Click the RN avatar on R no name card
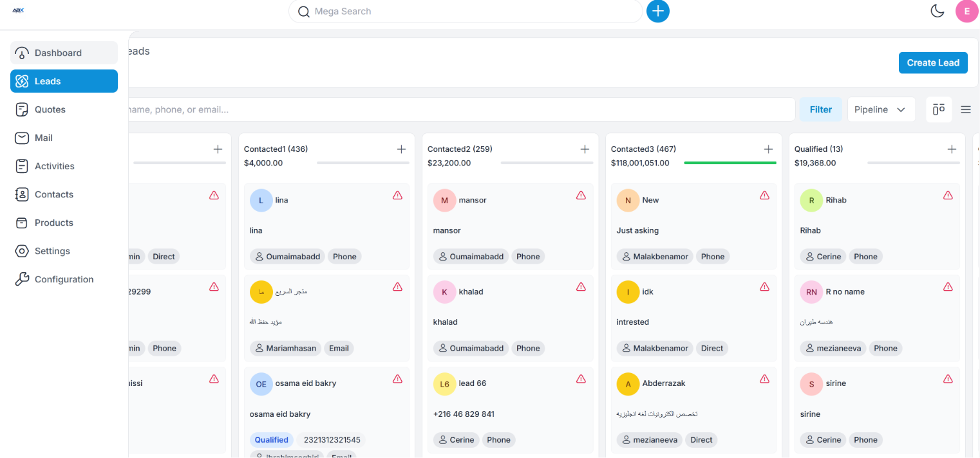This screenshot has width=980, height=458. (x=811, y=291)
